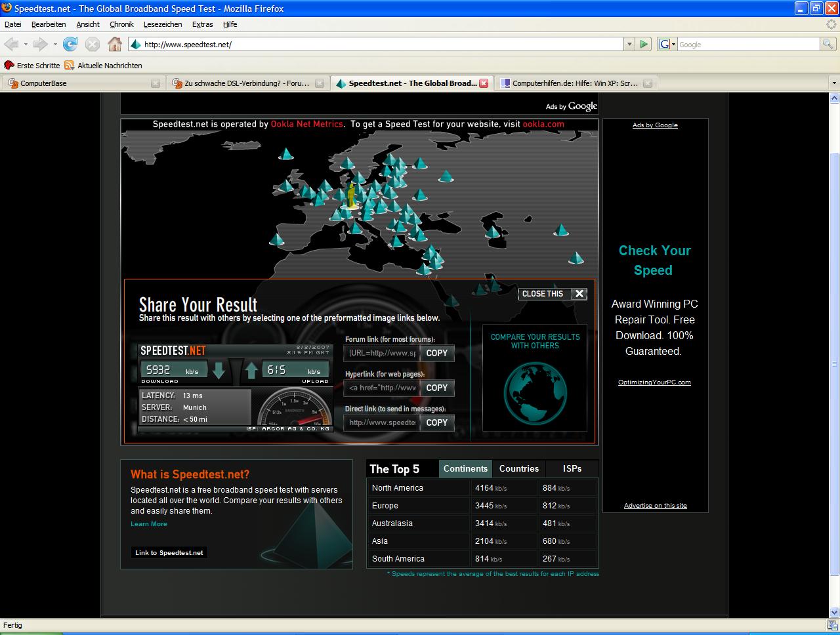Close the Speedtest.net tab

point(484,83)
